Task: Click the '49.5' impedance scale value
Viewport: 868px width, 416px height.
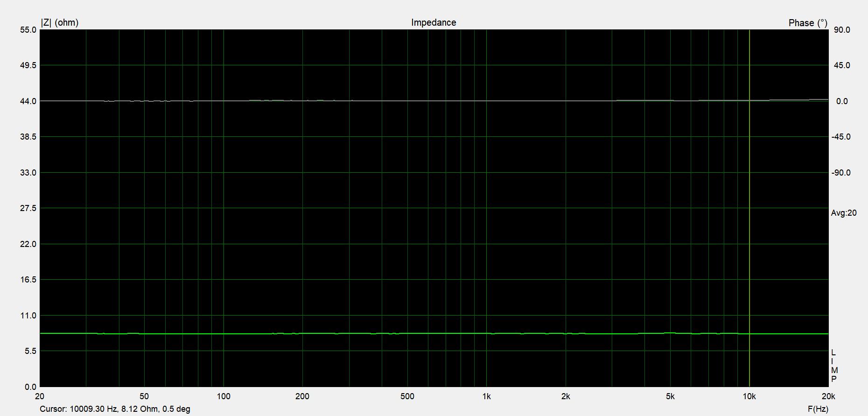Action: click(28, 65)
